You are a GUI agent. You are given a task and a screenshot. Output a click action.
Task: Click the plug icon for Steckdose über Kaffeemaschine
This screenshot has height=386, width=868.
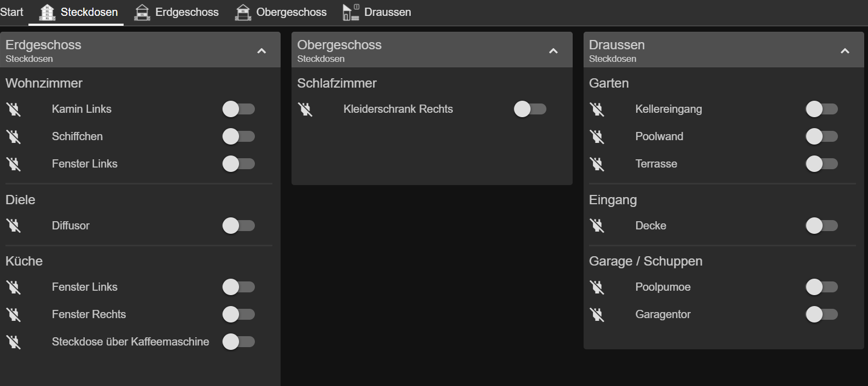(14, 342)
